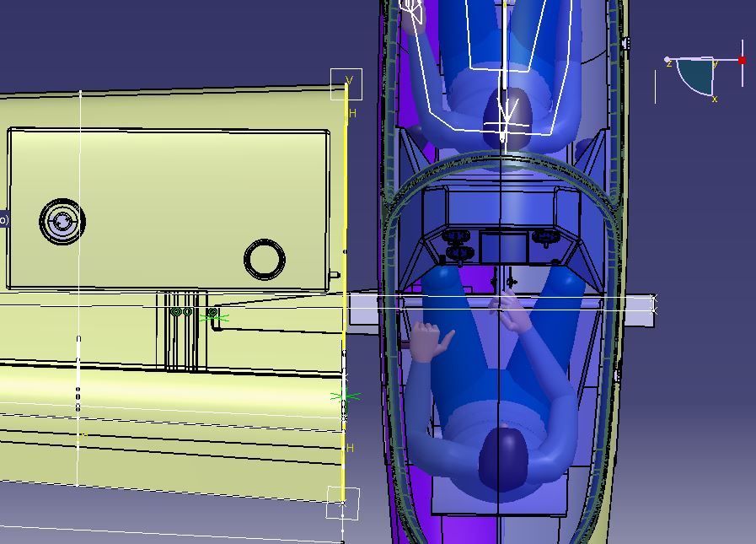Click the large ring opening on the tank
The height and width of the screenshot is (544, 756).
click(x=264, y=260)
